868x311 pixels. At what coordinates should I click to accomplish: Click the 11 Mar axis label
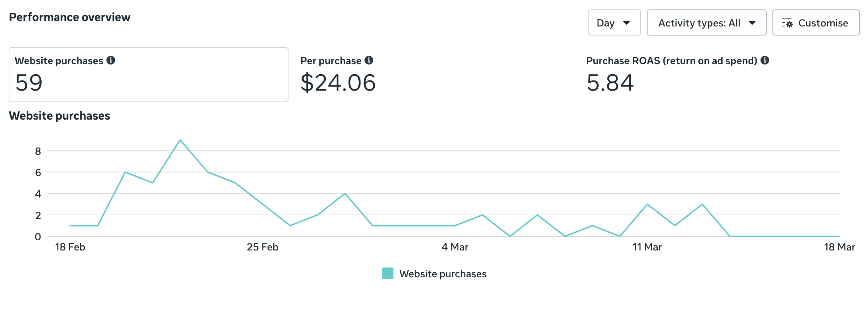[x=647, y=247]
